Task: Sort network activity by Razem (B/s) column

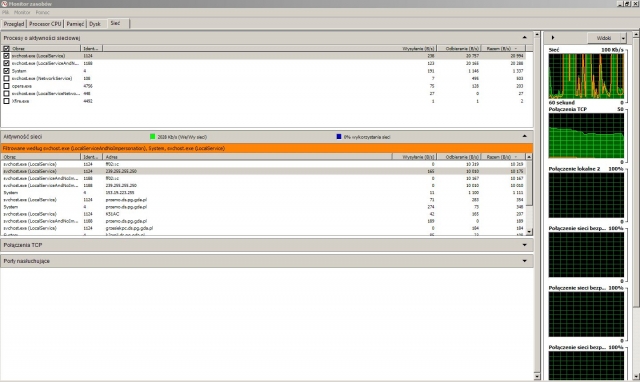Action: 503,157
